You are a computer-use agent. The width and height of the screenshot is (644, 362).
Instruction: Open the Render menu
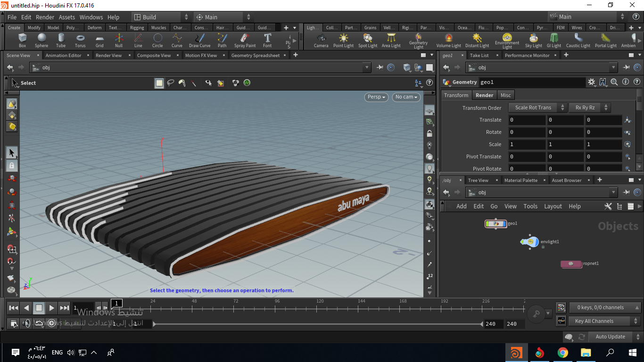45,17
